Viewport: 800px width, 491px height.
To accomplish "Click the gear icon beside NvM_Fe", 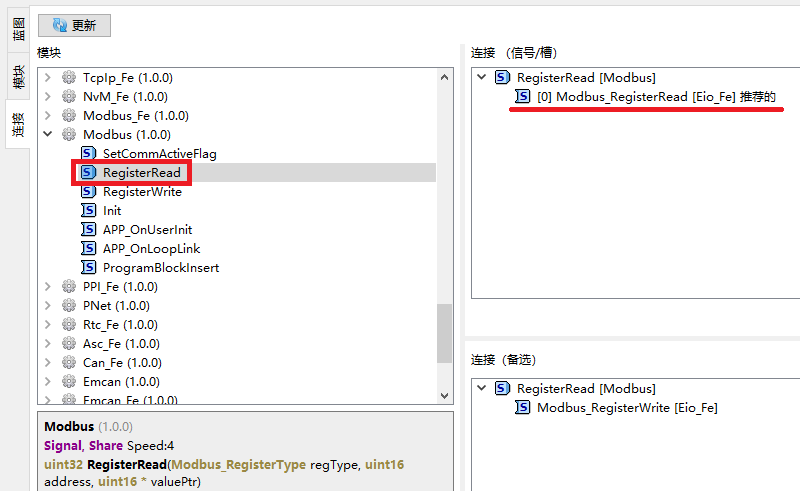I will [69, 96].
